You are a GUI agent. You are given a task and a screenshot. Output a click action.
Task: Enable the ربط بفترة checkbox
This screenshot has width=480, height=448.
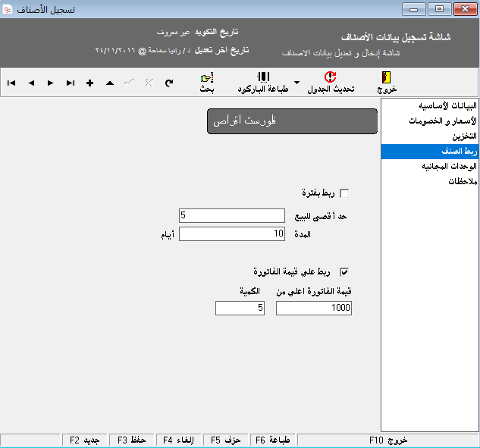click(x=345, y=193)
